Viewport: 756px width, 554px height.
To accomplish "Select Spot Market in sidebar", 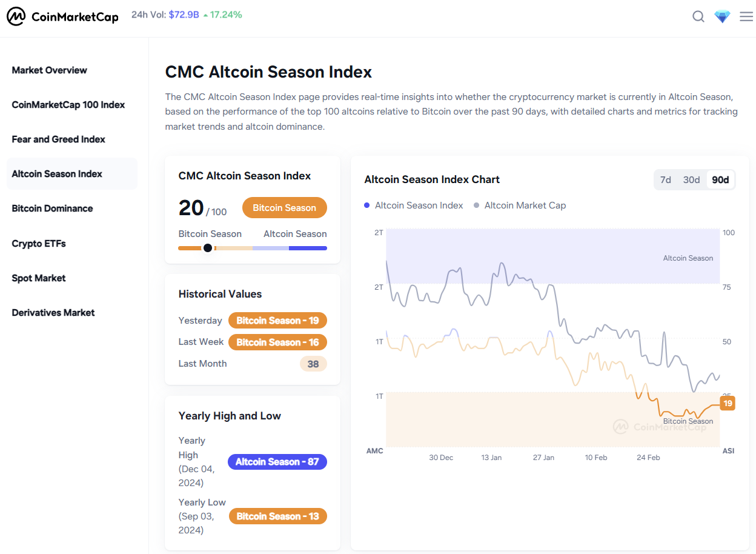I will 39,278.
